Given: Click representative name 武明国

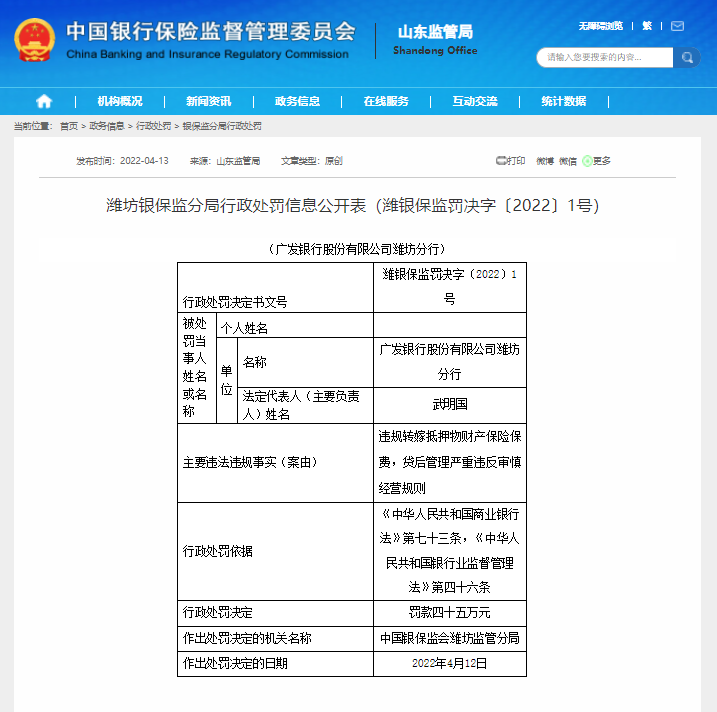Looking at the screenshot, I should tap(450, 404).
